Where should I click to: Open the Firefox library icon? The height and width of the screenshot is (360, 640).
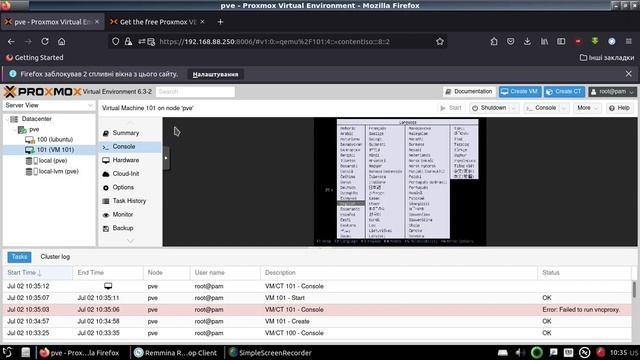click(x=544, y=41)
